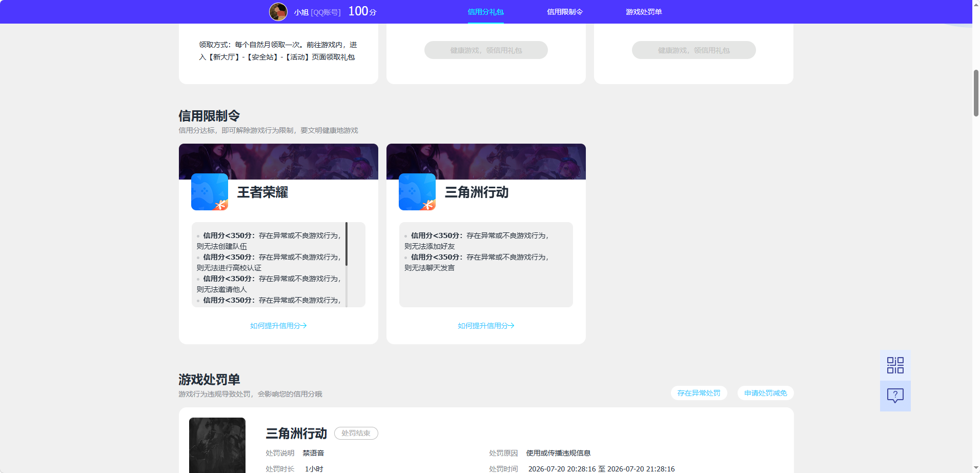This screenshot has width=980, height=473.
Task: Click the 游戏处罚单 section heading
Action: coord(209,380)
